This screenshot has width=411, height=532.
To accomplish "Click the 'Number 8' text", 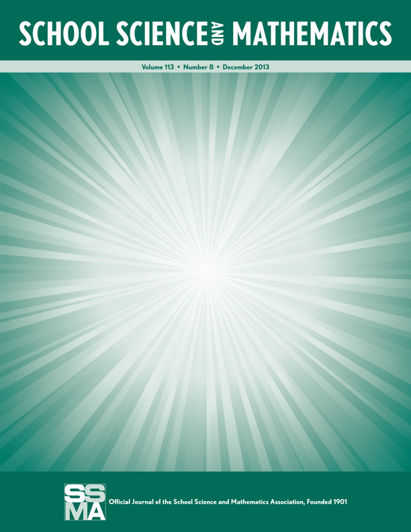I will click(x=198, y=67).
